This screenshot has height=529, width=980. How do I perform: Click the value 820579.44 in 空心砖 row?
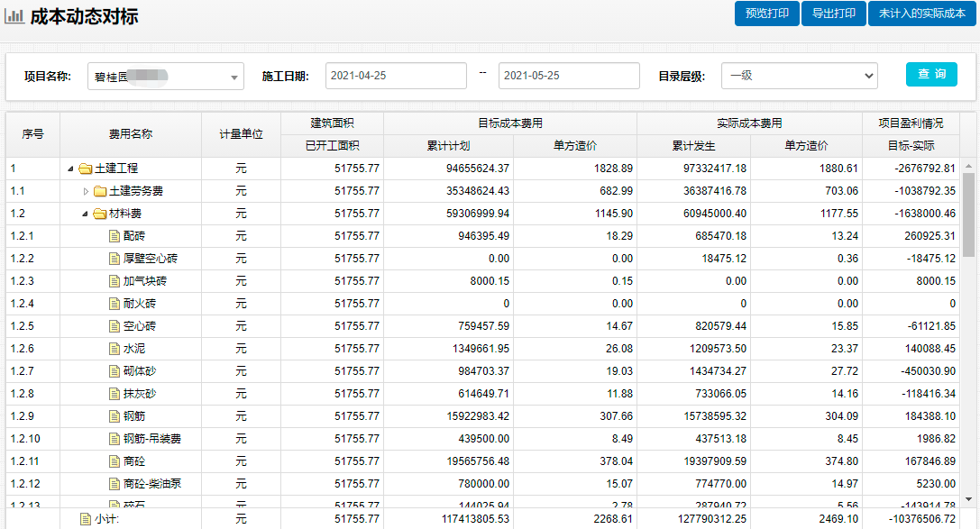[720, 326]
